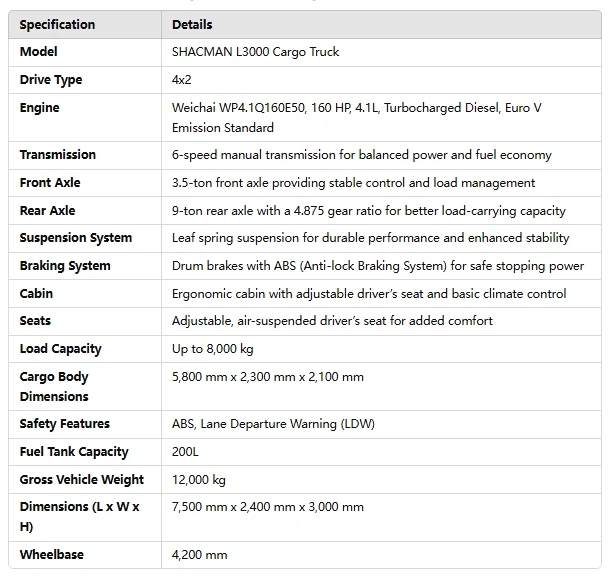Click the Details column header
The image size is (611, 580).
pyautogui.click(x=192, y=24)
